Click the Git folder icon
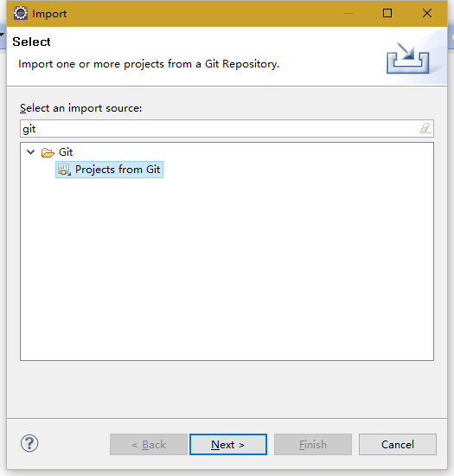Image resolution: width=454 pixels, height=476 pixels. 48,152
